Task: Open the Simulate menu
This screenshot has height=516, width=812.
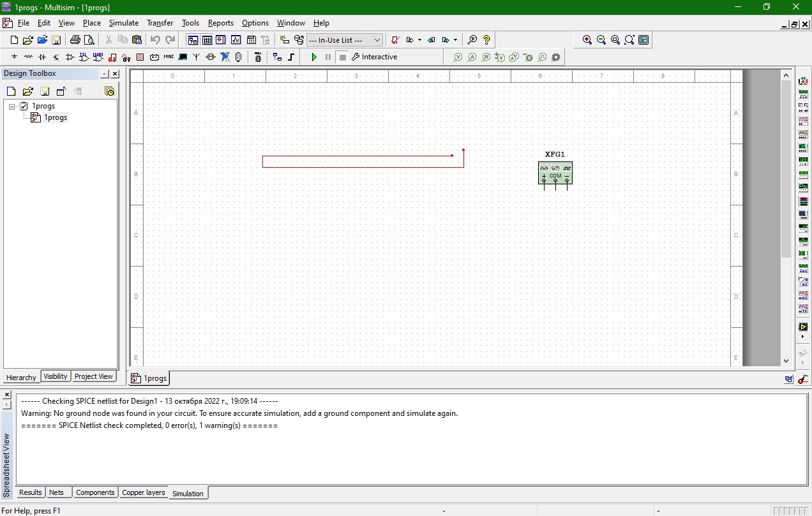Action: click(123, 23)
